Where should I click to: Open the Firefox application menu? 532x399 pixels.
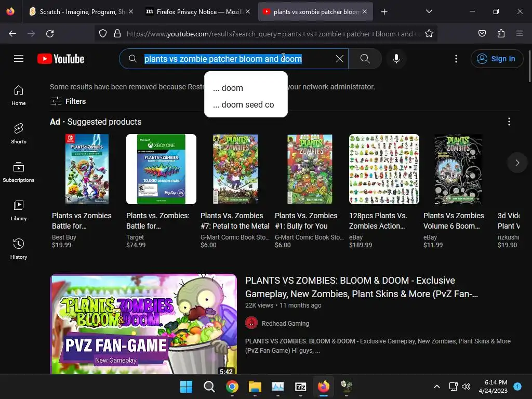(520, 33)
